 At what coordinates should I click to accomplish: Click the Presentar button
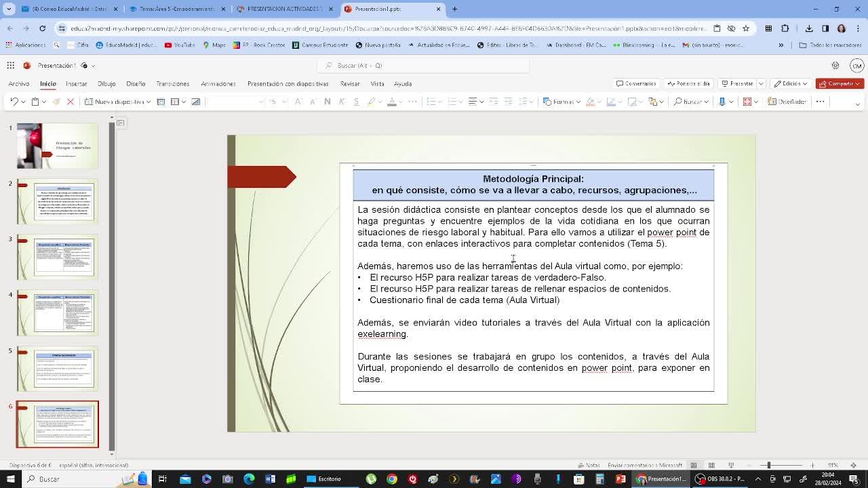click(x=737, y=83)
